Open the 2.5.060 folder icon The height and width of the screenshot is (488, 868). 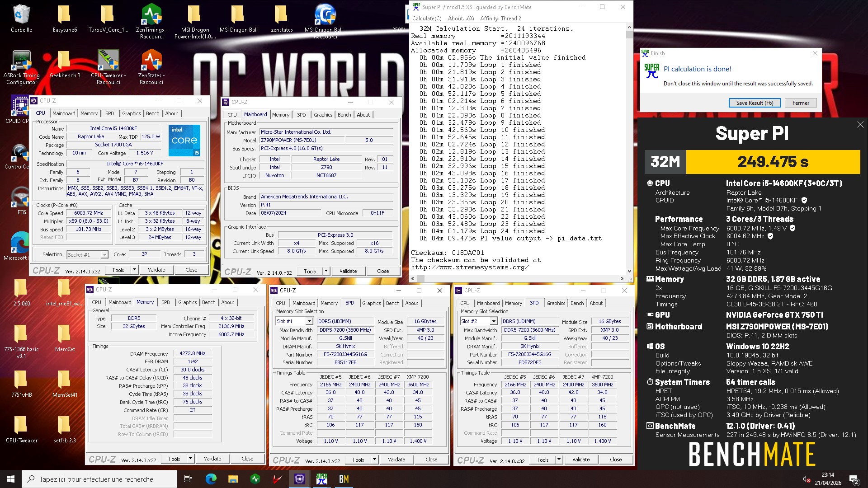pos(21,292)
